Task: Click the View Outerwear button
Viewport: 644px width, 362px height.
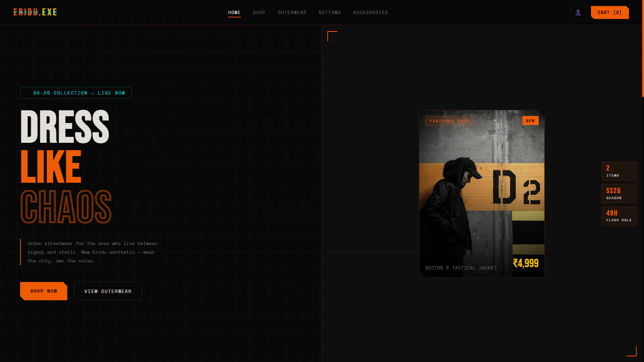Action: [108, 291]
